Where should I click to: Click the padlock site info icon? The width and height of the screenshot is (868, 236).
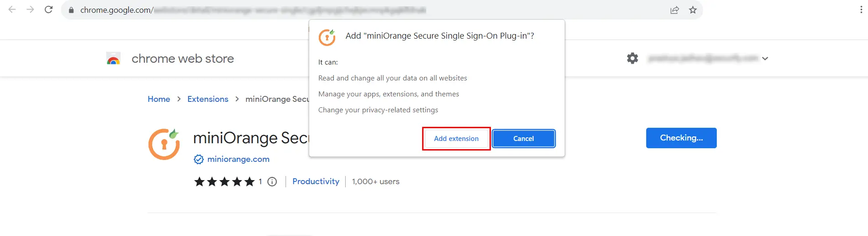click(71, 10)
